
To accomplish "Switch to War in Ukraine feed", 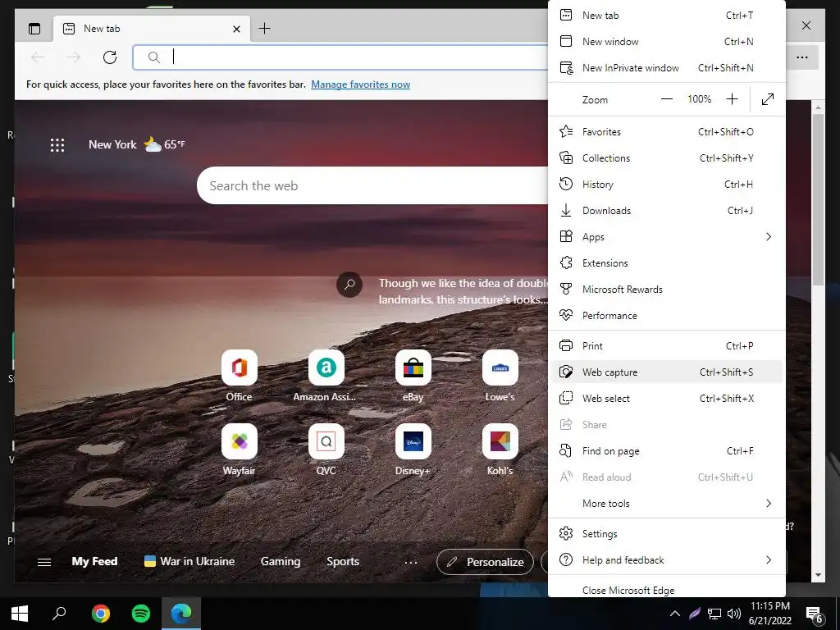I will click(189, 561).
